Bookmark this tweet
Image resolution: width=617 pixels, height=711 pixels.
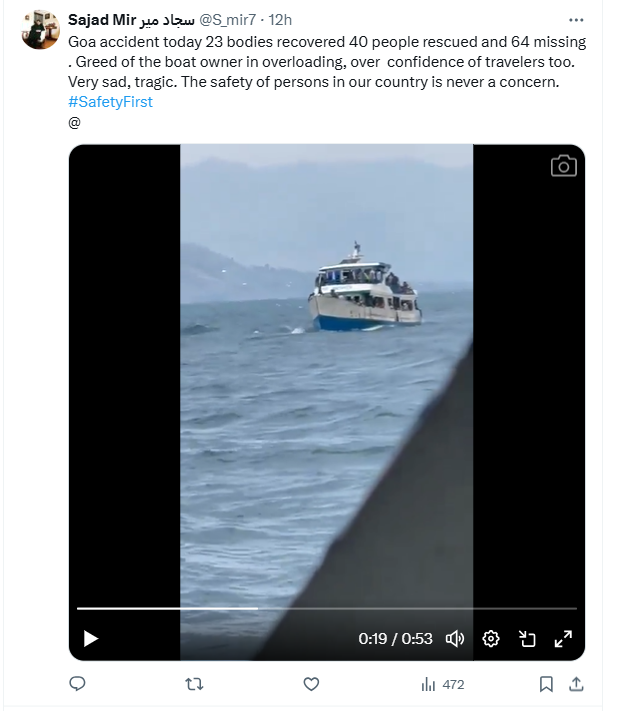click(546, 684)
